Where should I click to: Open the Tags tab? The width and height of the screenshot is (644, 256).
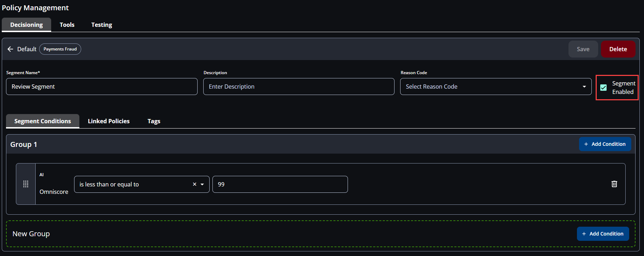154,121
